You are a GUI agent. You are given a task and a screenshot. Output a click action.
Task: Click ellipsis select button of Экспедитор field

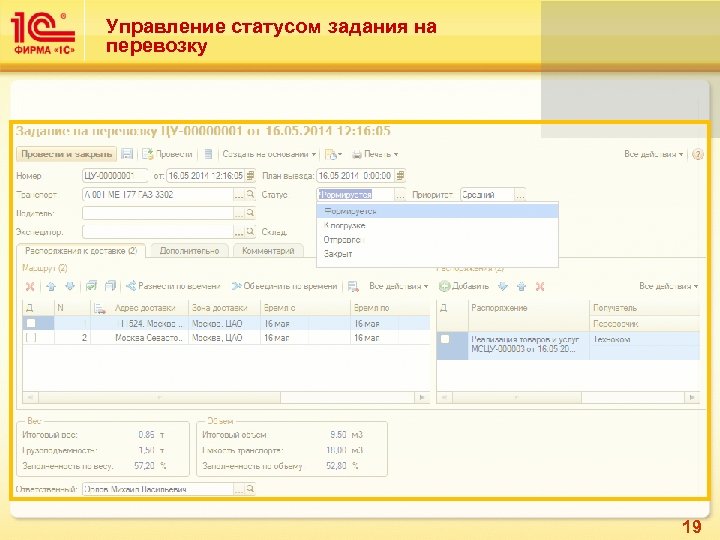tap(238, 232)
